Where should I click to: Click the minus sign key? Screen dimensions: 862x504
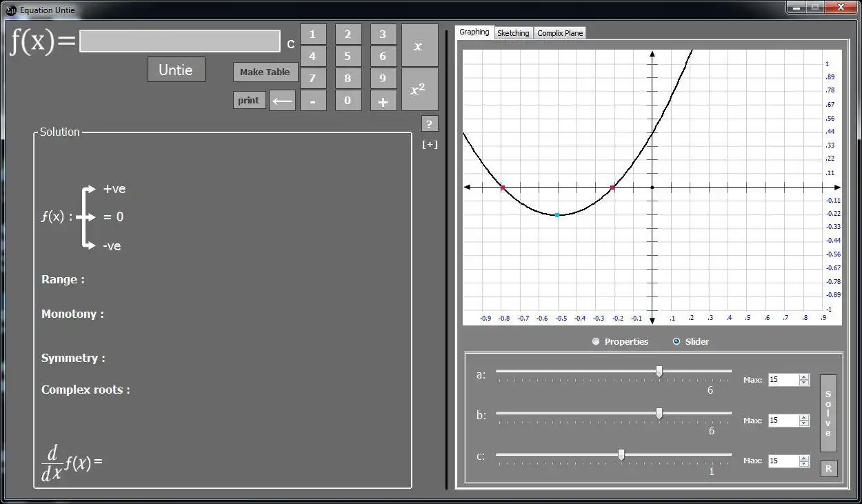coord(313,101)
